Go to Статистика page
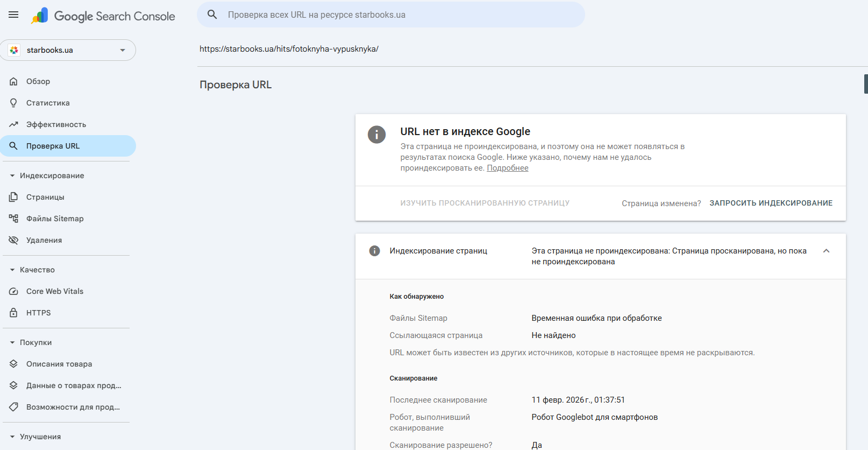 coord(68,103)
